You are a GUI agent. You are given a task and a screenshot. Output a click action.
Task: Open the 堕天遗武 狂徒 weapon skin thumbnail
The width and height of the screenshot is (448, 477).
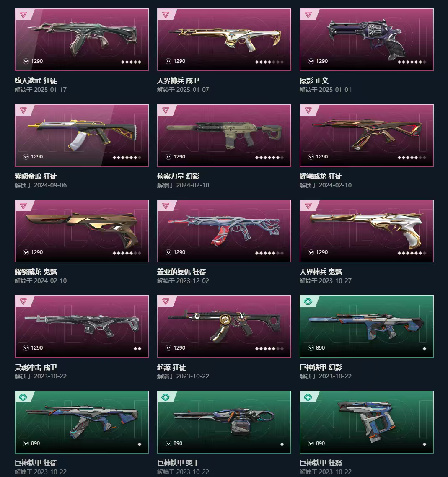[81, 39]
